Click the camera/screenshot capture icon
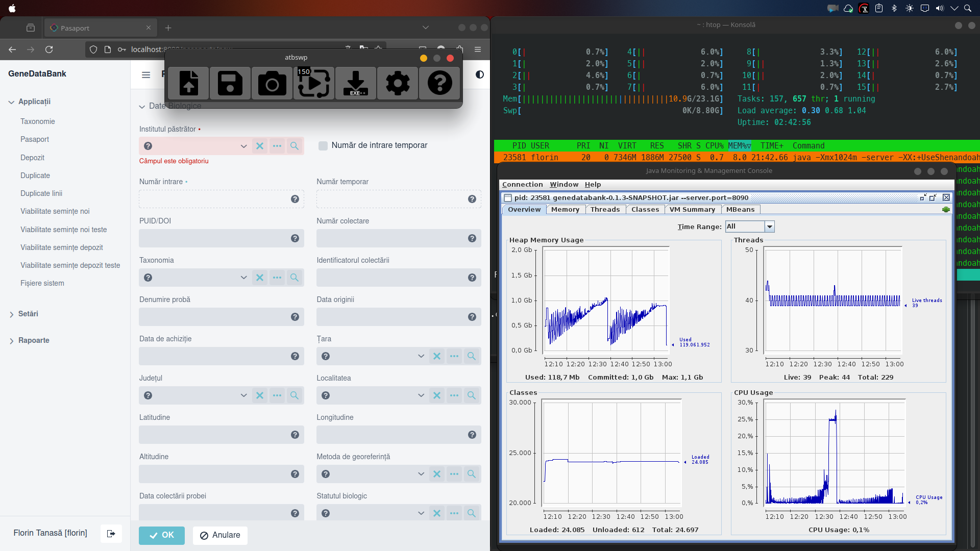 click(x=272, y=83)
